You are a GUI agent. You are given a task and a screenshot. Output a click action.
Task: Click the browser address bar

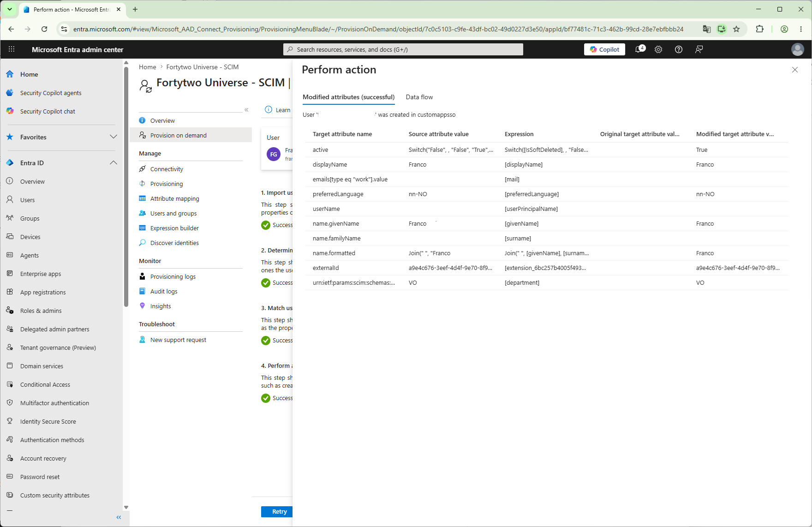(x=378, y=29)
